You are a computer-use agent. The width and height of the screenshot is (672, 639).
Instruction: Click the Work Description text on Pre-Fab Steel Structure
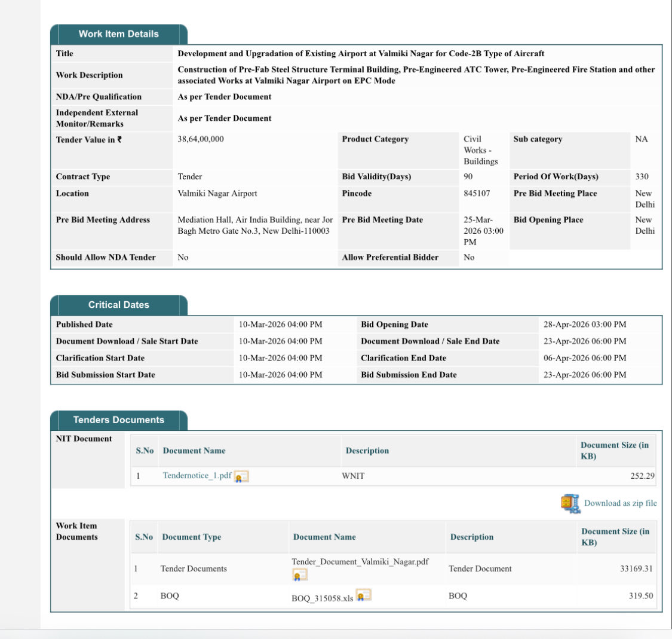pos(416,75)
